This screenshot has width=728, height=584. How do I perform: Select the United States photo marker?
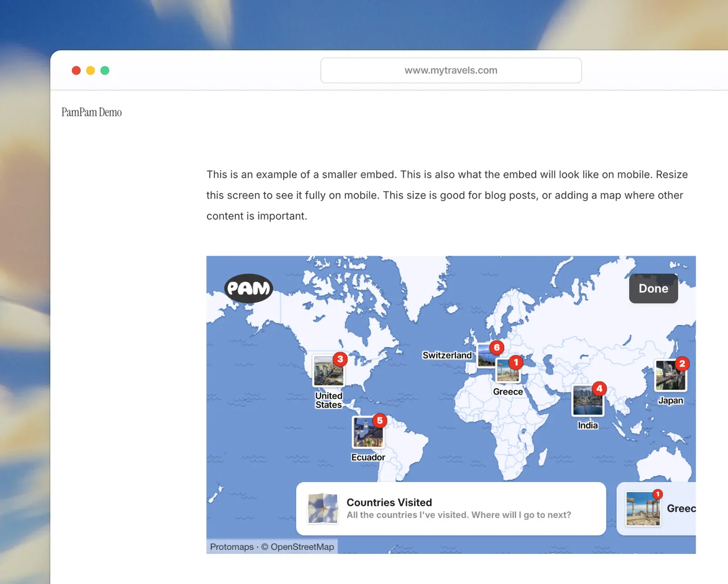(x=328, y=371)
